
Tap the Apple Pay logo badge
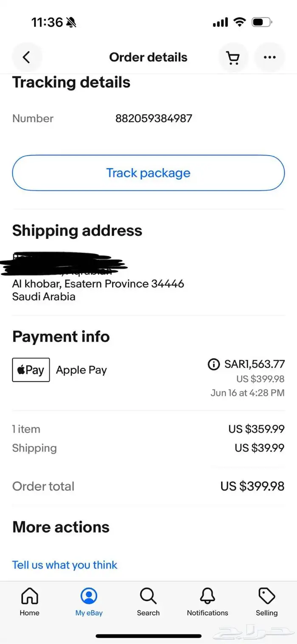click(31, 370)
